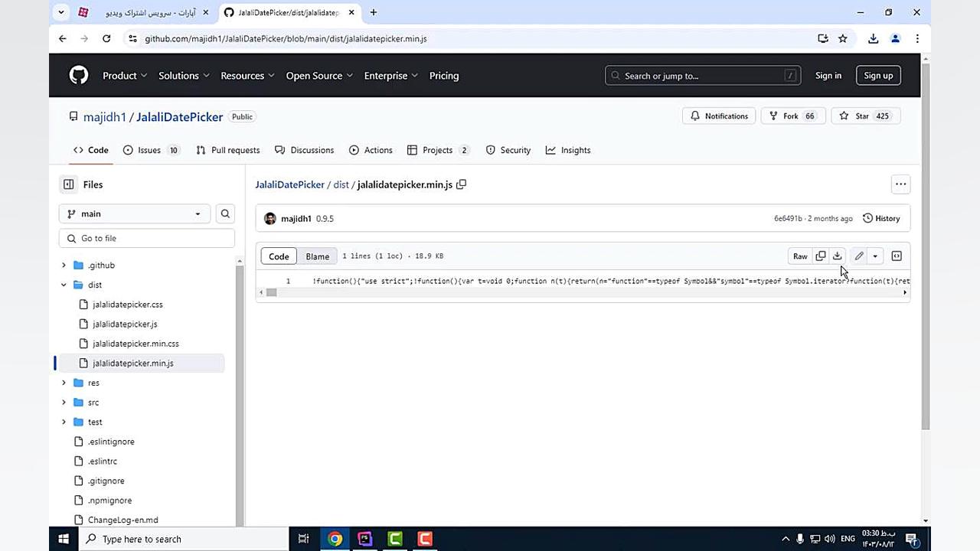Show hidden system tray icons

click(x=785, y=539)
